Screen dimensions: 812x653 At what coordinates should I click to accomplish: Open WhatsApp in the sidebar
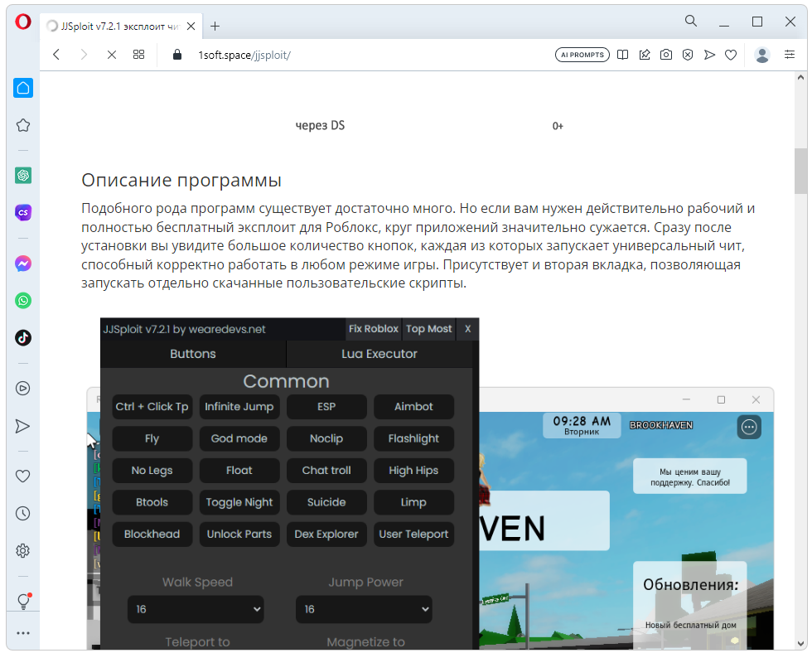(x=23, y=300)
